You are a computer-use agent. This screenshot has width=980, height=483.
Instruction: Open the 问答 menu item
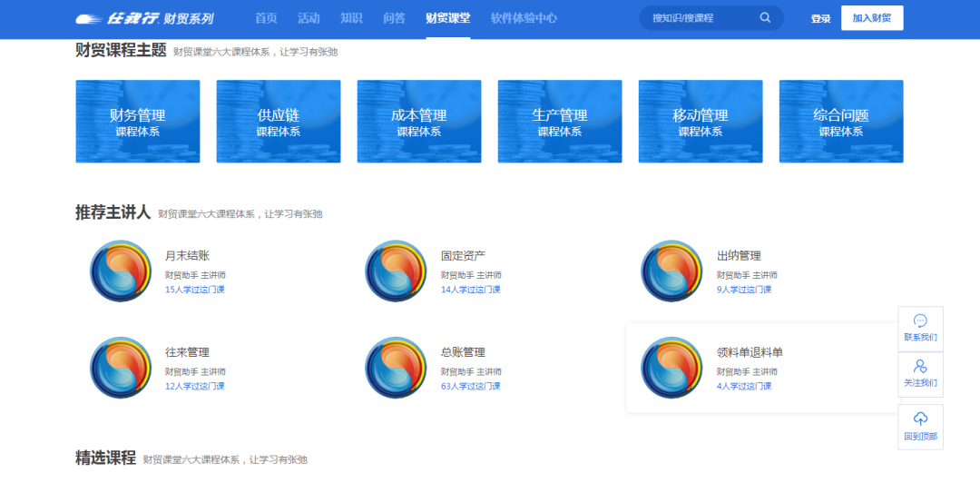(394, 18)
